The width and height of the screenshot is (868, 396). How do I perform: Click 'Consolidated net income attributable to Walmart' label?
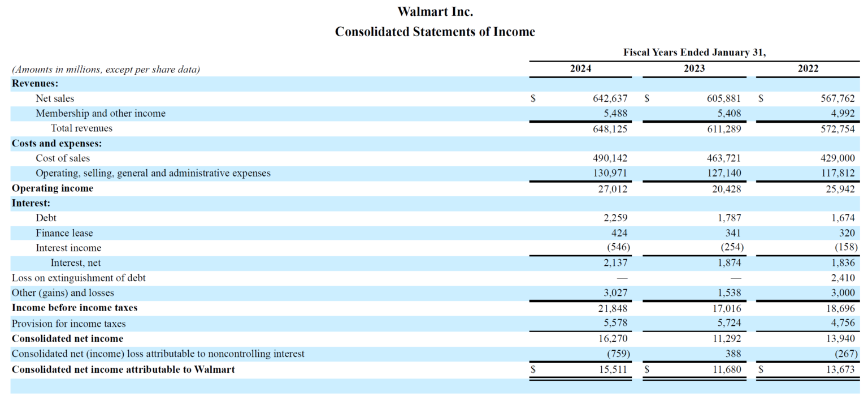click(123, 369)
